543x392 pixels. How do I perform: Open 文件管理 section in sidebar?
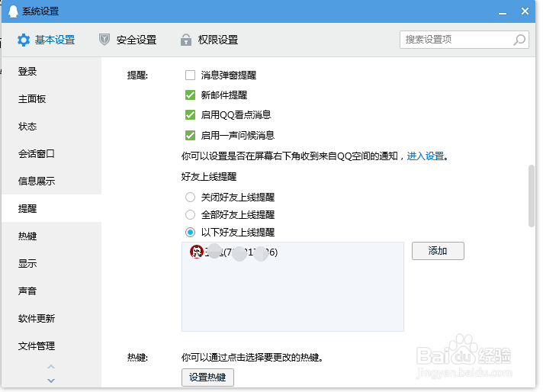[x=52, y=345]
